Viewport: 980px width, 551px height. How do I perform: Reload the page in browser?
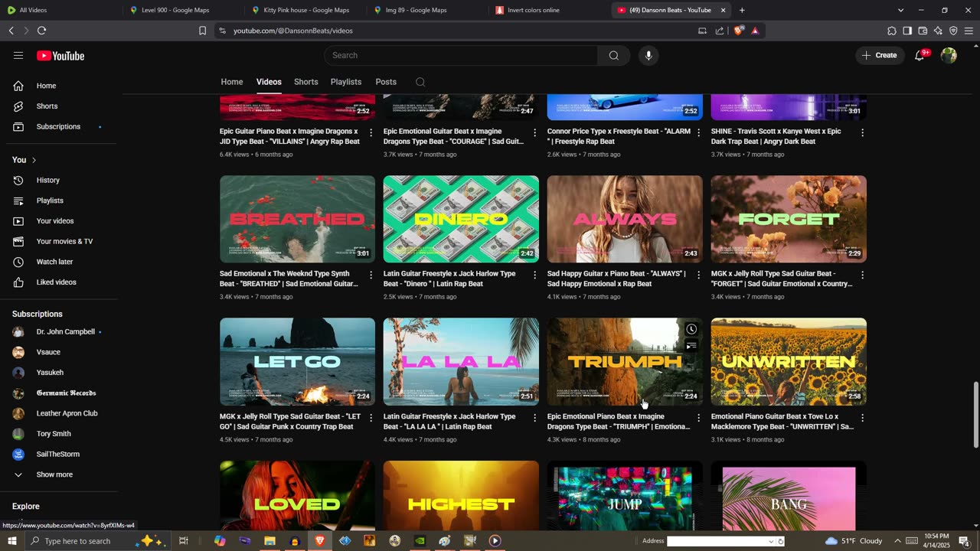coord(41,31)
